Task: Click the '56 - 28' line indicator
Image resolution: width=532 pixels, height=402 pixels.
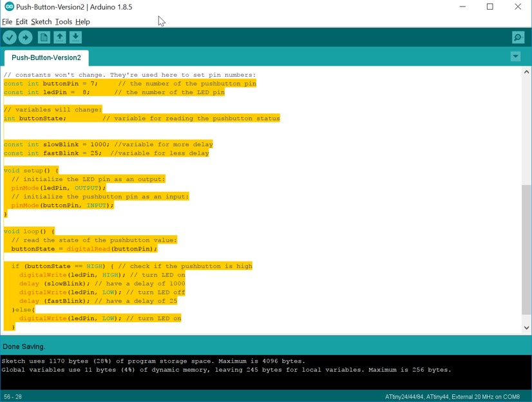Action: click(13, 397)
